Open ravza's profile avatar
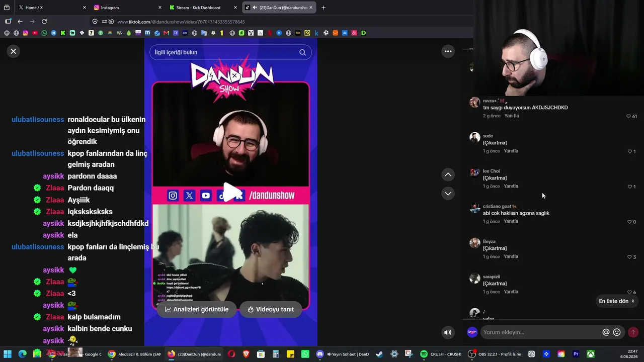644x362 pixels. click(x=474, y=103)
